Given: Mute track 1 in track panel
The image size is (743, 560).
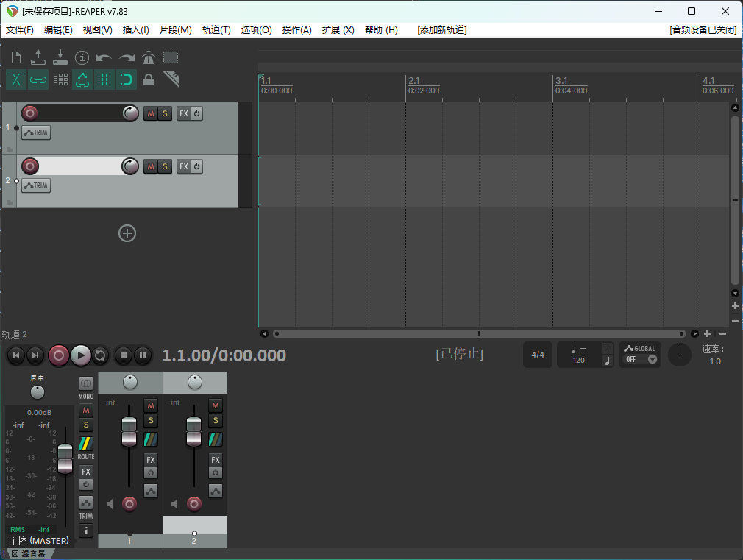Looking at the screenshot, I should tap(151, 114).
